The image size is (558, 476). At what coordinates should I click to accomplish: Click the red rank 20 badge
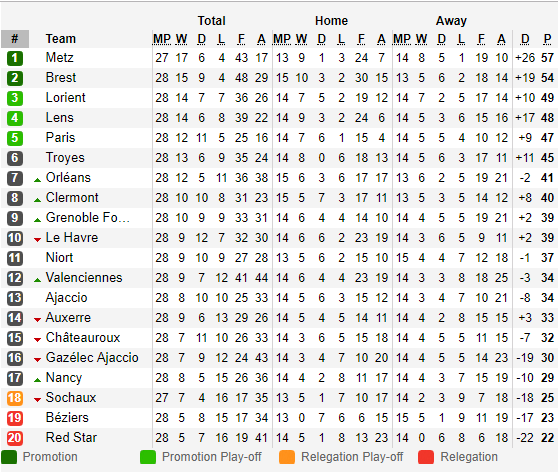click(x=15, y=438)
